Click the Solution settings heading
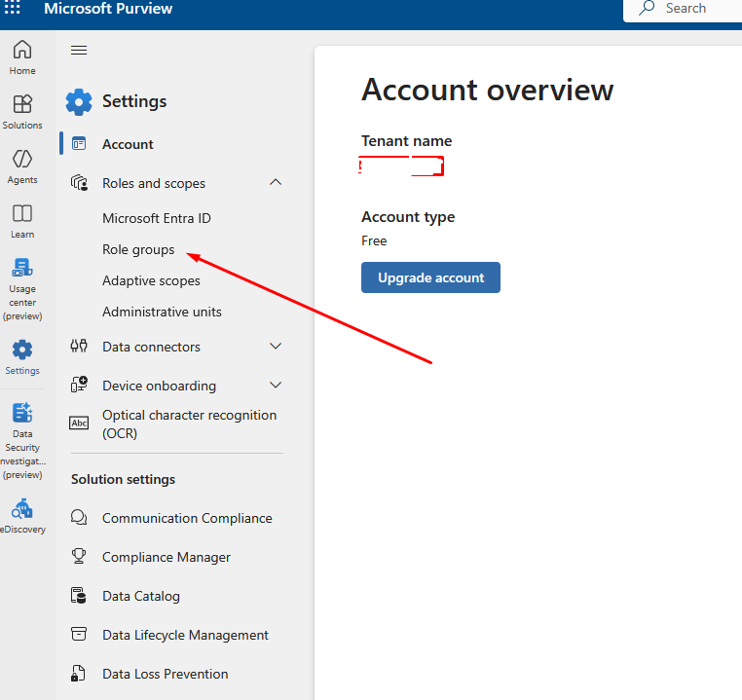742x700 pixels. point(123,479)
